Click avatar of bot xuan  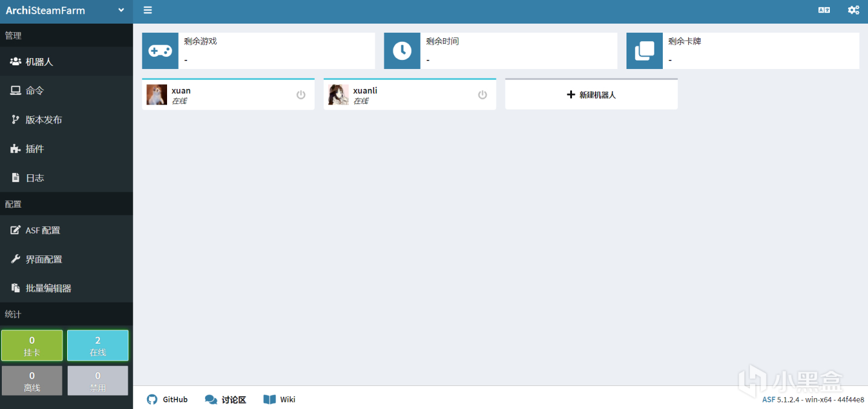157,95
